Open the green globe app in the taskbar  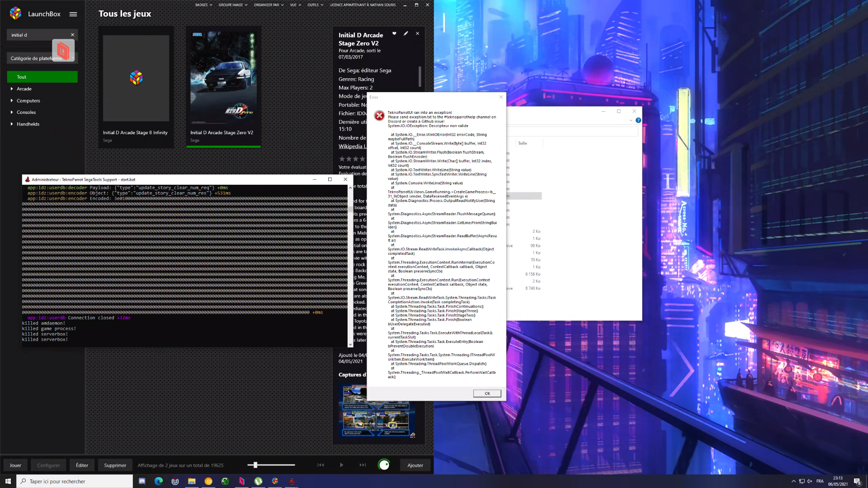225,481
